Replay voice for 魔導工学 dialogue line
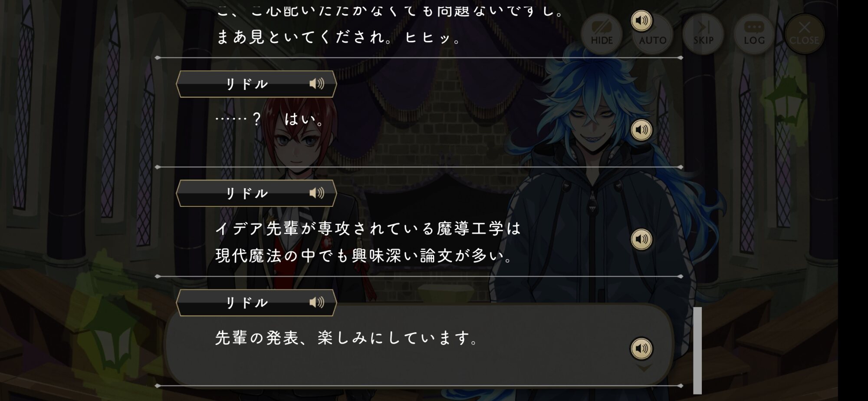This screenshot has height=401, width=868. point(641,239)
